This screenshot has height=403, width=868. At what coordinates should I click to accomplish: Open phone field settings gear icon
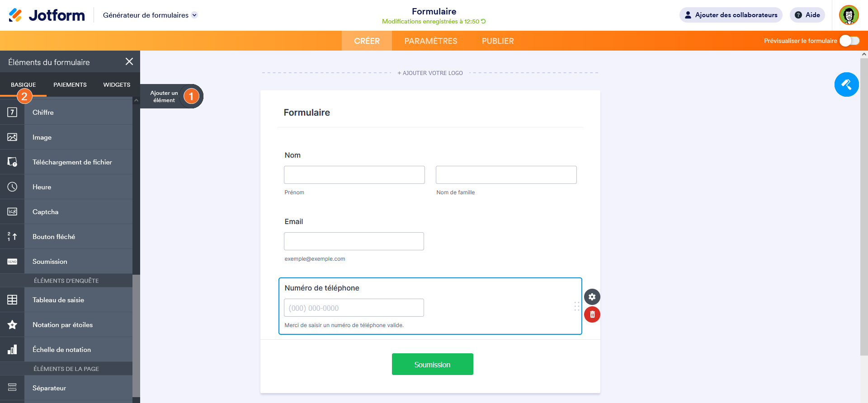pos(592,297)
